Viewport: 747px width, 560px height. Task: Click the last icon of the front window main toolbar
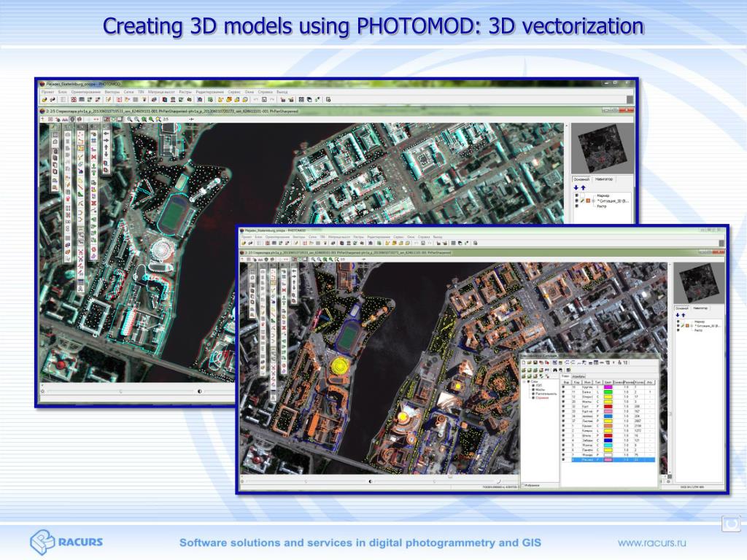(475, 243)
